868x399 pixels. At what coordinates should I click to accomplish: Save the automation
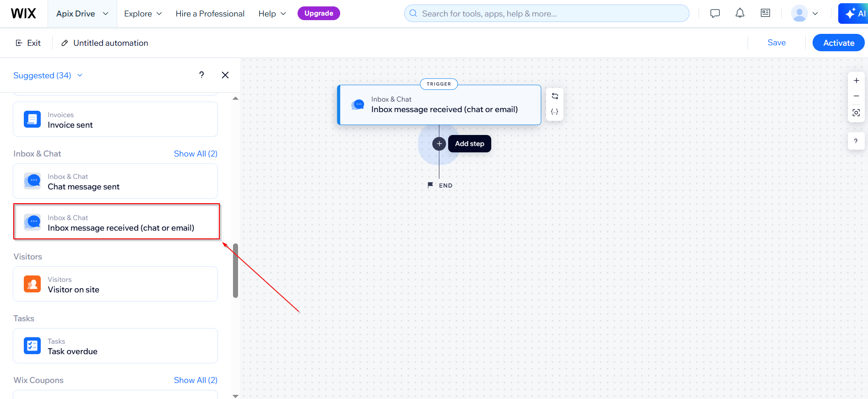point(776,43)
